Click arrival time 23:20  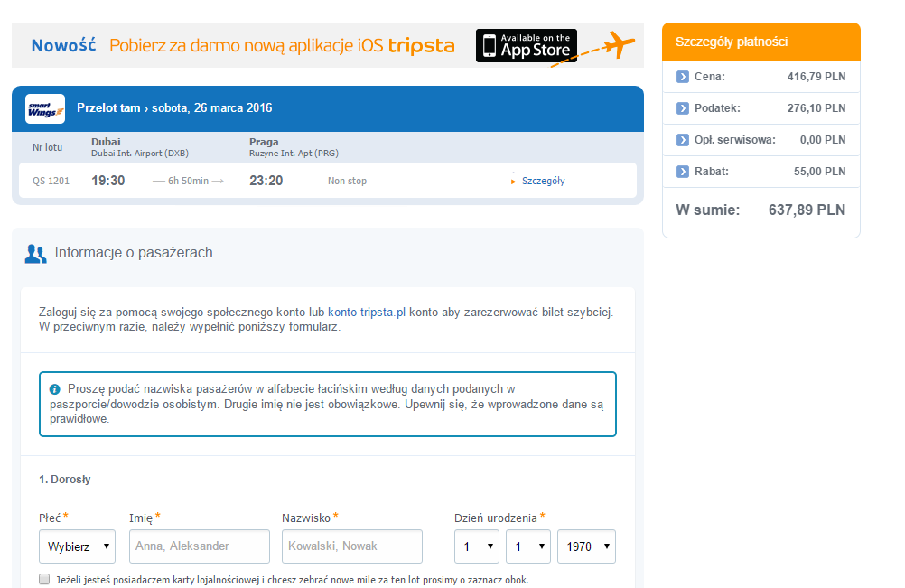[266, 181]
